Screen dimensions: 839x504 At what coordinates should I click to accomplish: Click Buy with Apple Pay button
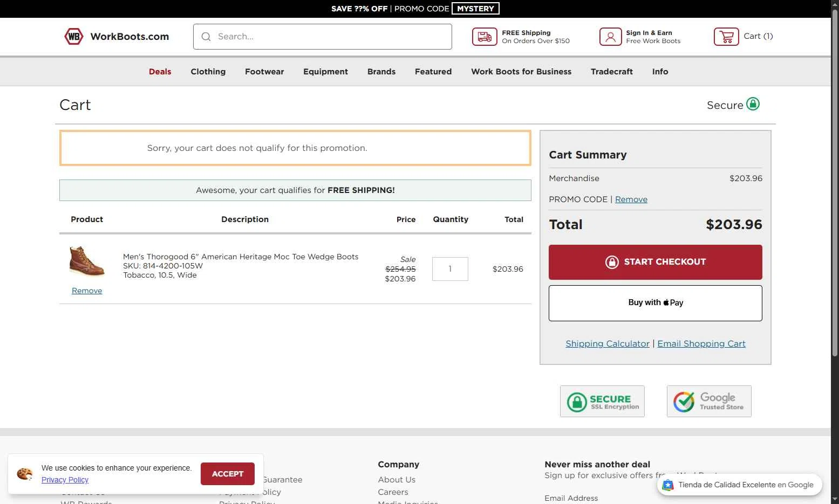pyautogui.click(x=656, y=303)
